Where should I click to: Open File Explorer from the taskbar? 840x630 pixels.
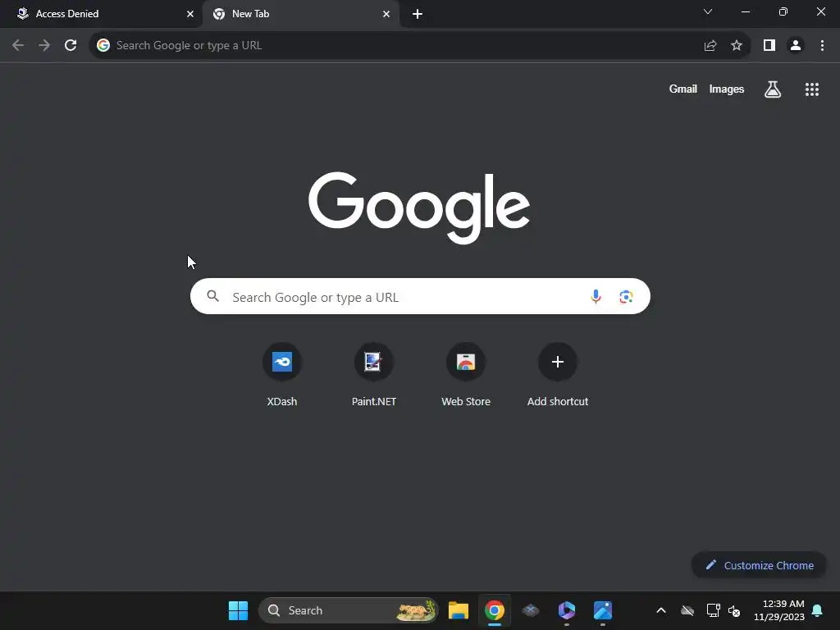pyautogui.click(x=459, y=610)
